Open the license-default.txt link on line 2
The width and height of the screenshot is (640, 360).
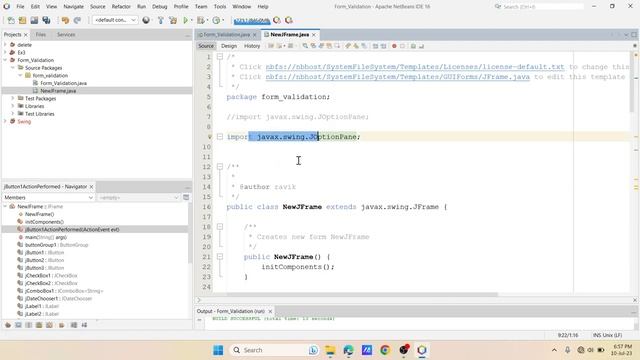click(x=415, y=67)
